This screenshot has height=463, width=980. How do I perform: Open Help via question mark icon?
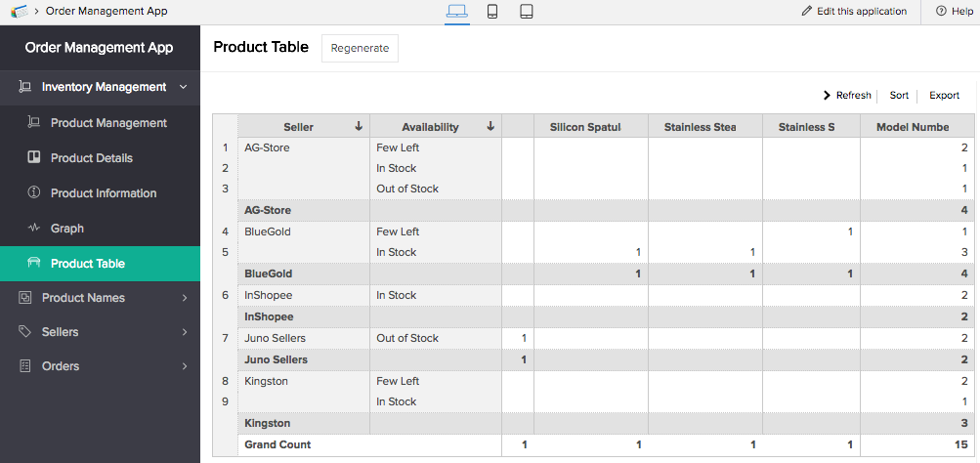click(x=941, y=12)
